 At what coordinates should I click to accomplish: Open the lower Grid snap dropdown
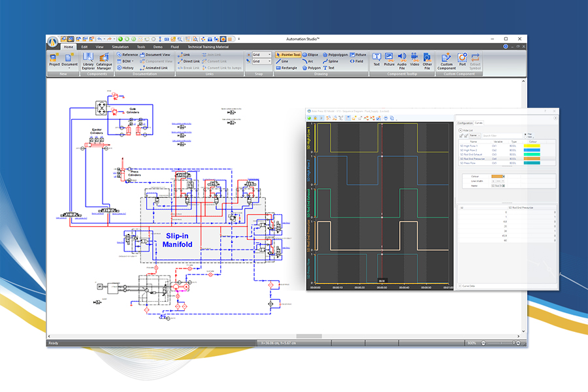[269, 61]
